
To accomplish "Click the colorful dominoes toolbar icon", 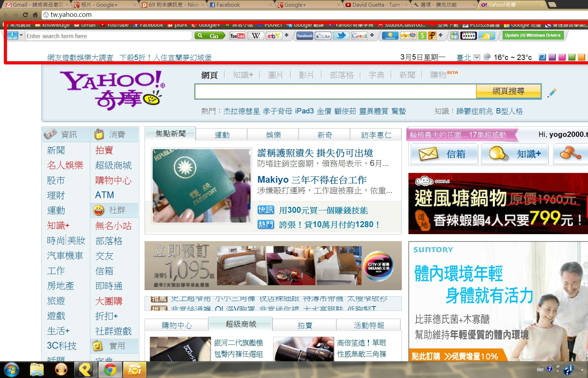I will (x=468, y=36).
